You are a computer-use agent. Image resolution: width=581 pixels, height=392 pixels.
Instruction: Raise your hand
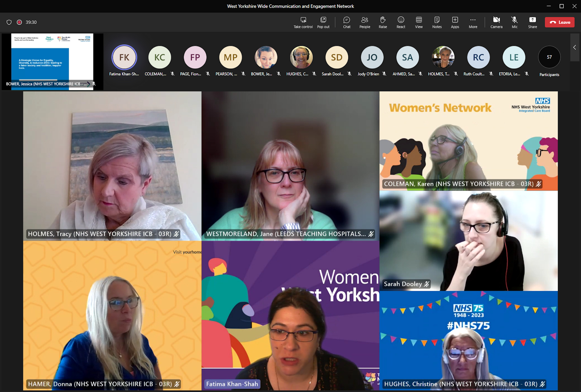383,22
